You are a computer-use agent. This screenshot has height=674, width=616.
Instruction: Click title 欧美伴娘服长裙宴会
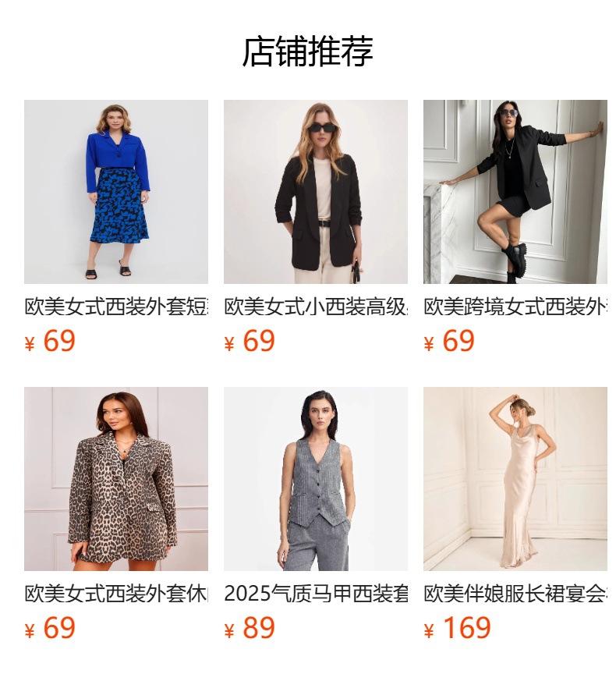pyautogui.click(x=515, y=594)
